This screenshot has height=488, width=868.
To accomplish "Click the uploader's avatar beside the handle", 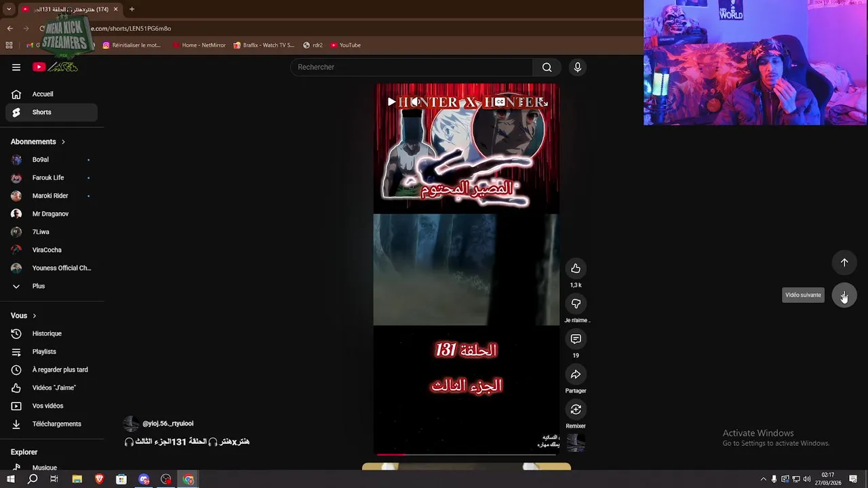I will (x=131, y=424).
